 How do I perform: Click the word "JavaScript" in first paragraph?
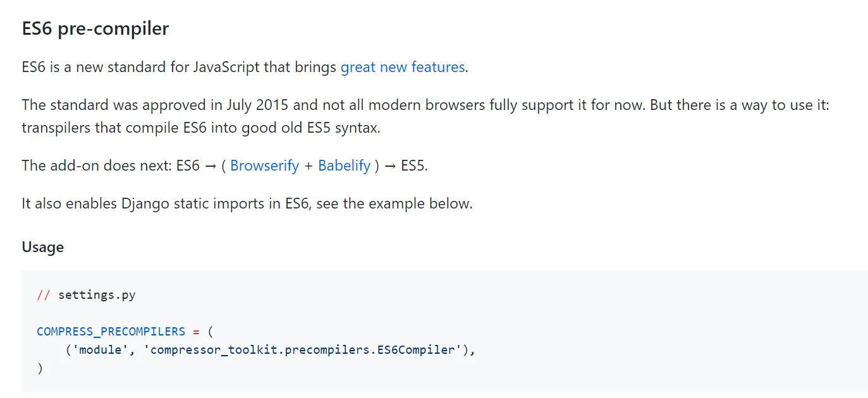(x=225, y=67)
